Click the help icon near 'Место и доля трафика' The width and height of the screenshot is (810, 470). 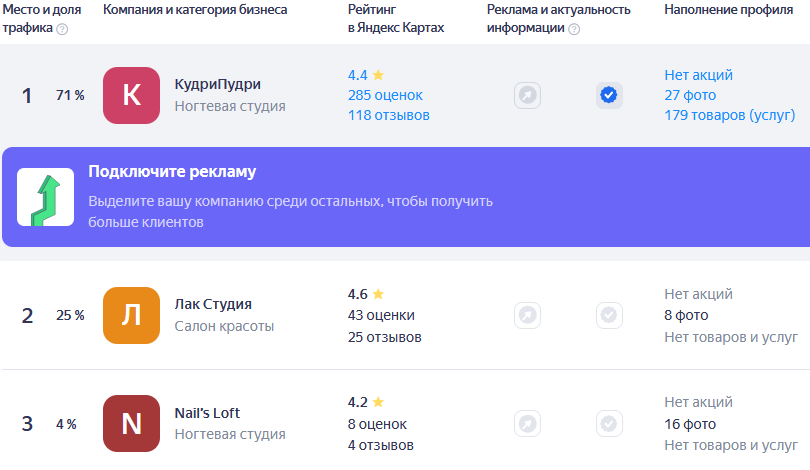tap(63, 29)
